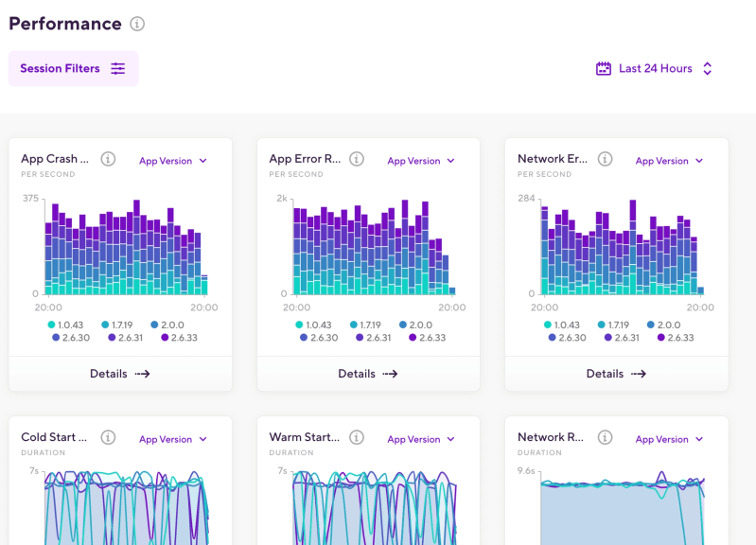Image resolution: width=756 pixels, height=545 pixels.
Task: Click the info icon beside Performance heading
Action: point(137,24)
